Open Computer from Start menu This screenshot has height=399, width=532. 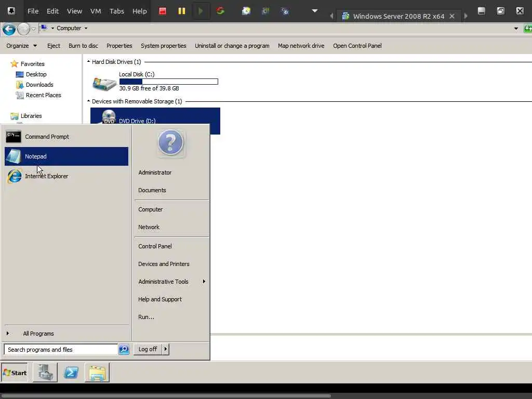tap(150, 210)
